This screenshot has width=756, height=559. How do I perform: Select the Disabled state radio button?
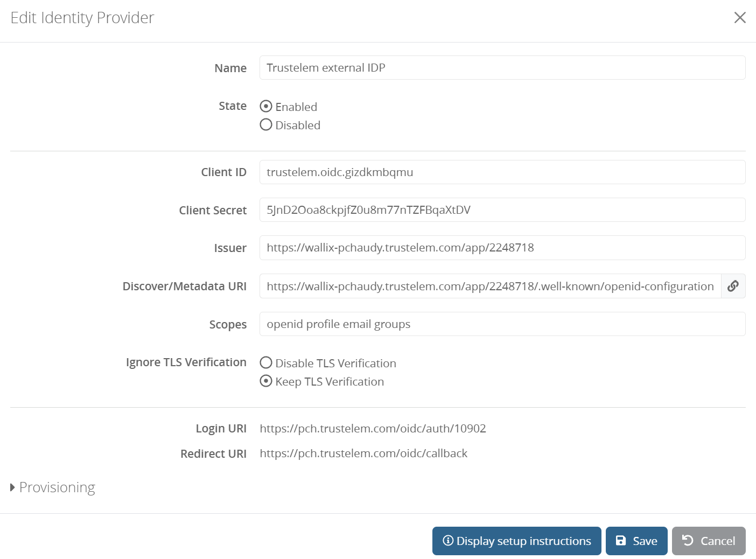tap(266, 124)
